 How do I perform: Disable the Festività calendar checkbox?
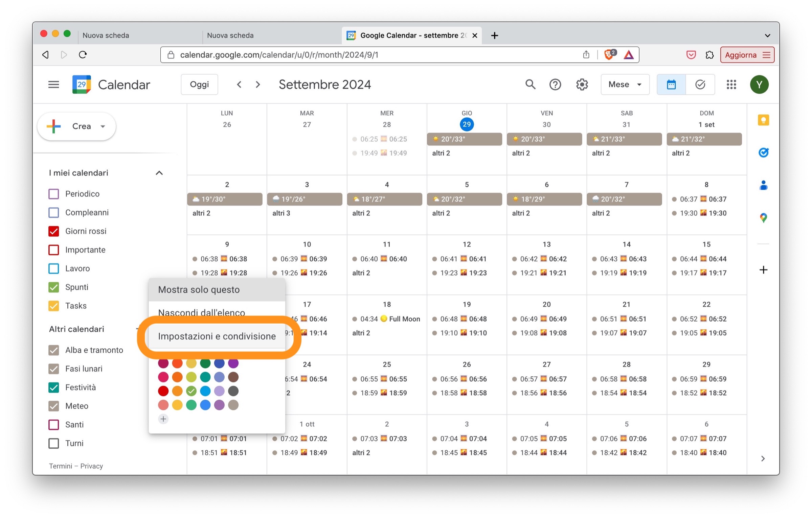54,387
